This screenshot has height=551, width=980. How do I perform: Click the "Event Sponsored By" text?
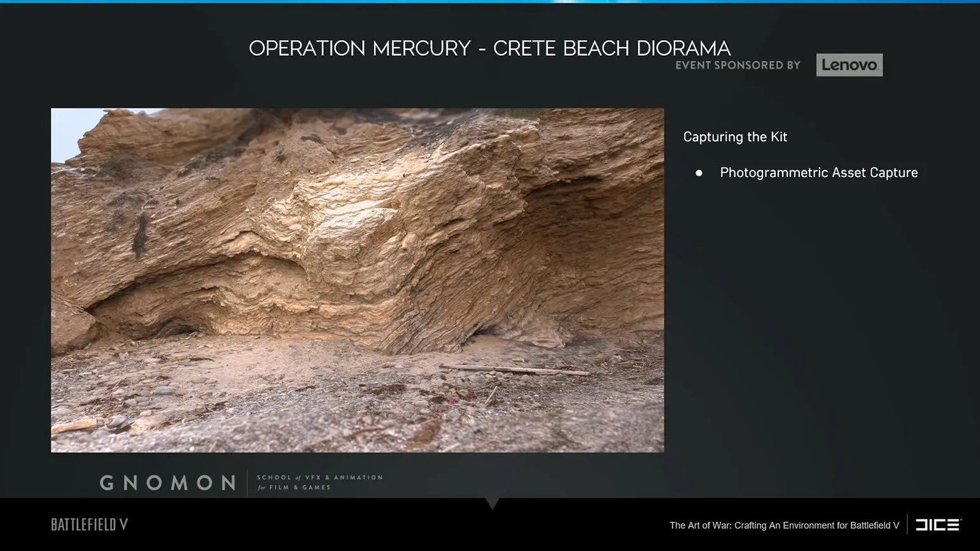point(738,65)
